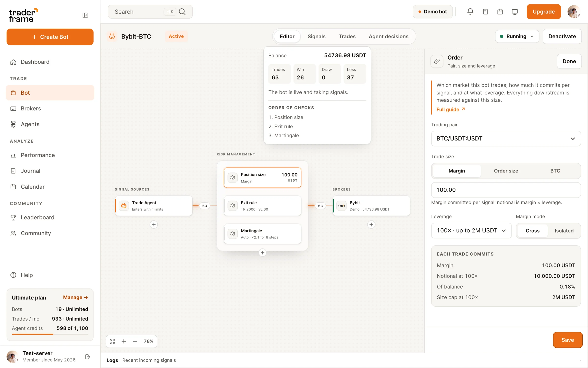This screenshot has width=588, height=368.
Task: Click the Bybit-BTC bot robot icon
Action: tap(112, 36)
